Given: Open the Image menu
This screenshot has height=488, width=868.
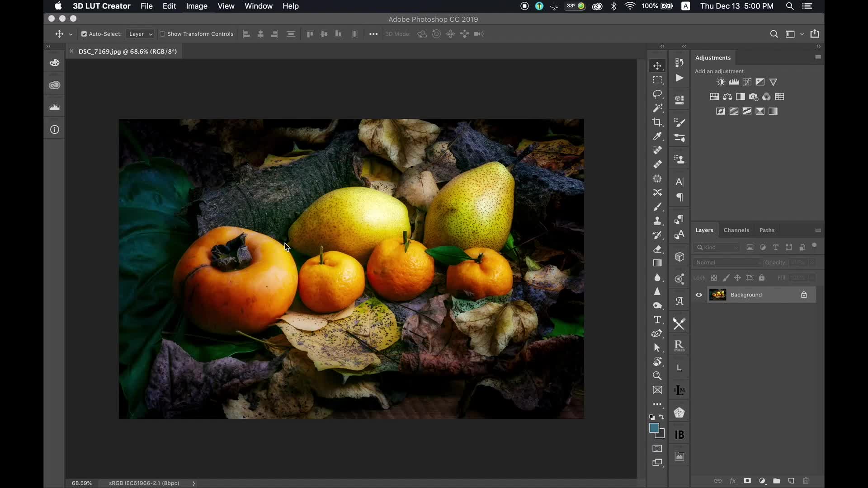Looking at the screenshot, I should click(197, 6).
